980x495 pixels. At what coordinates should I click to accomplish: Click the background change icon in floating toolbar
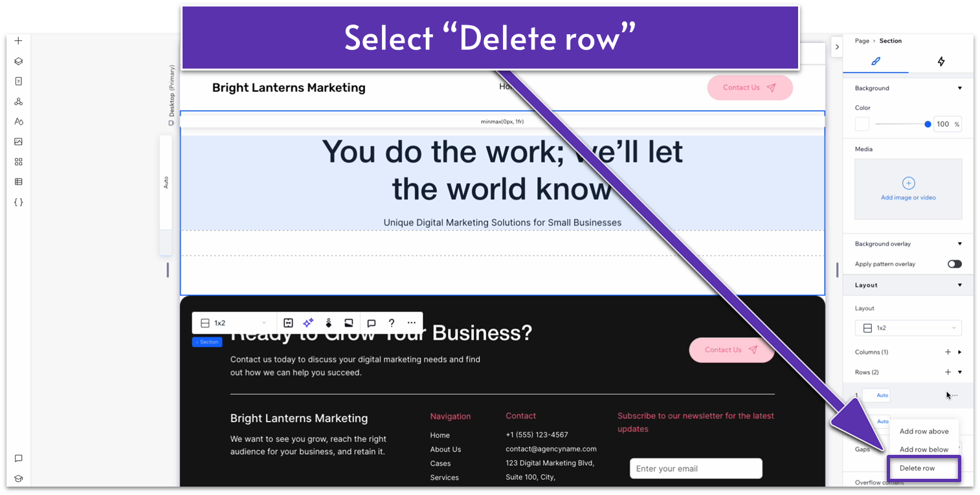tap(348, 323)
